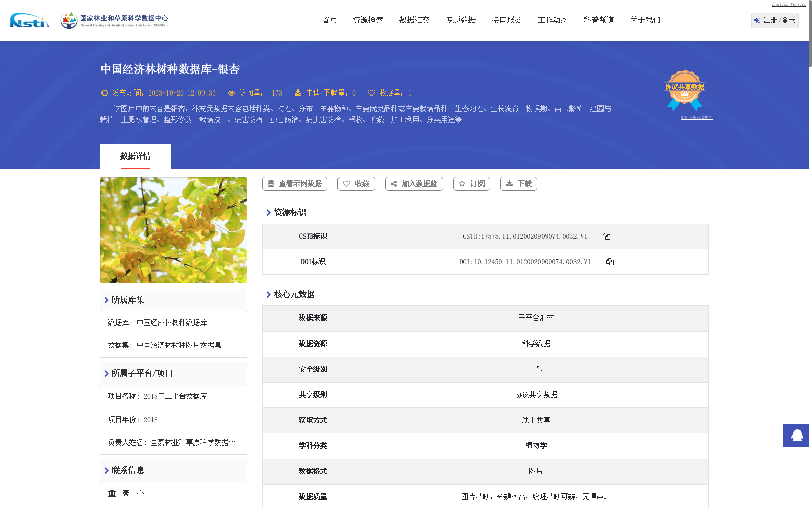Click the 子平台汇交 cell
The image size is (812, 508).
click(x=536, y=318)
